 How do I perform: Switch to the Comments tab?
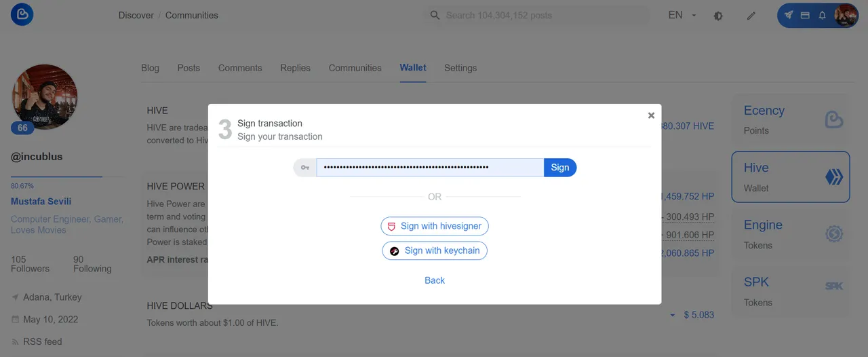point(240,68)
